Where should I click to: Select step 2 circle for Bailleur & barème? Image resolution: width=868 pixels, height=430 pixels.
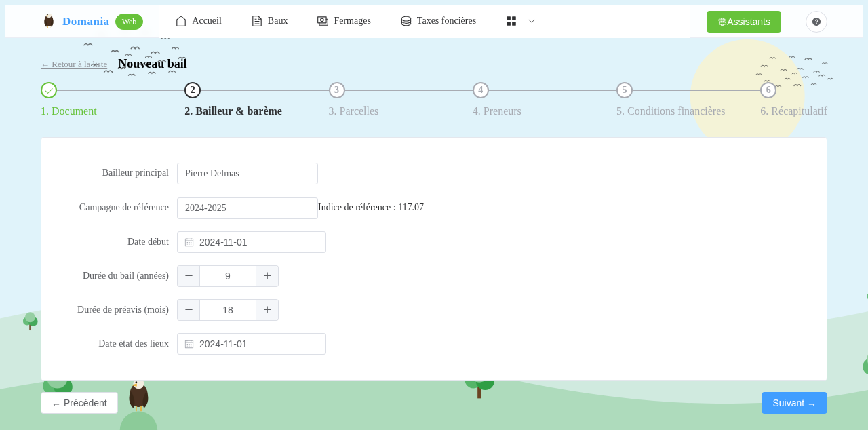tap(193, 90)
